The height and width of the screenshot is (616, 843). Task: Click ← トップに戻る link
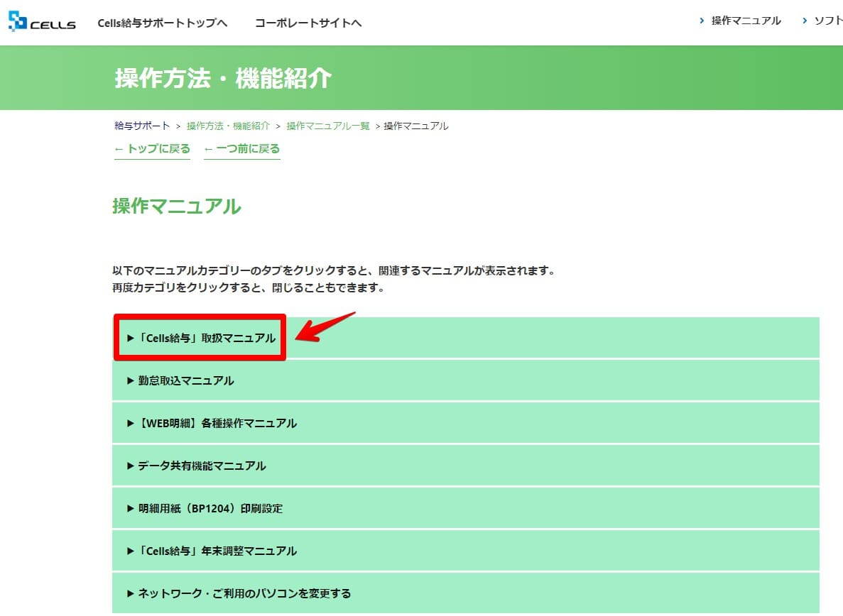pos(152,149)
